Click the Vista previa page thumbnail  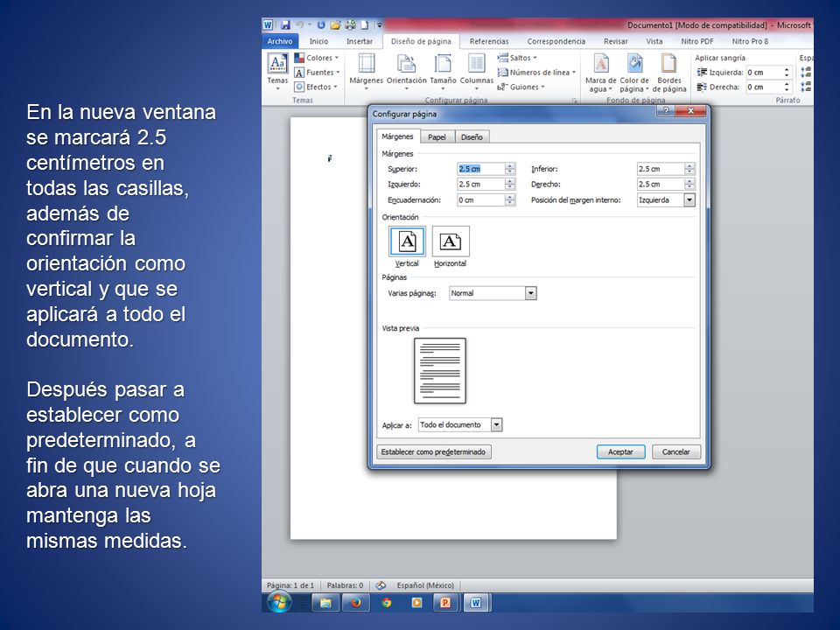coord(440,370)
